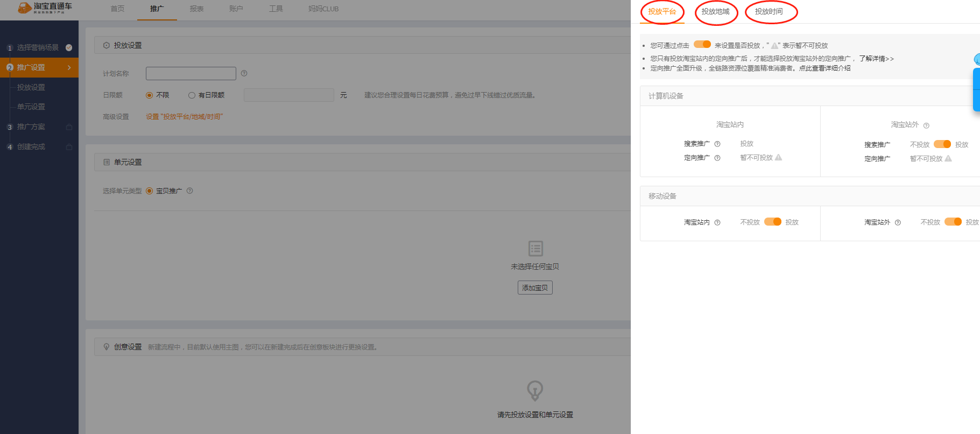Image resolution: width=980 pixels, height=434 pixels.
Task: Toggle computer 淘宝站外 搜索推广 switch
Action: [942, 144]
